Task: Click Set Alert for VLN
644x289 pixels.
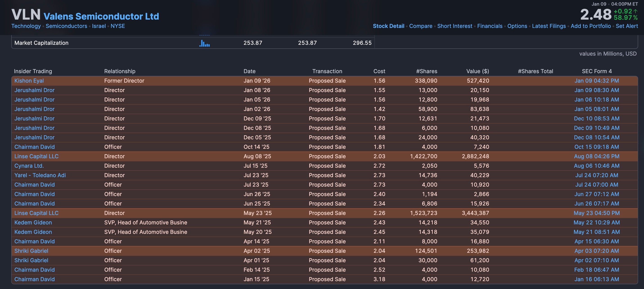Action: [626, 26]
